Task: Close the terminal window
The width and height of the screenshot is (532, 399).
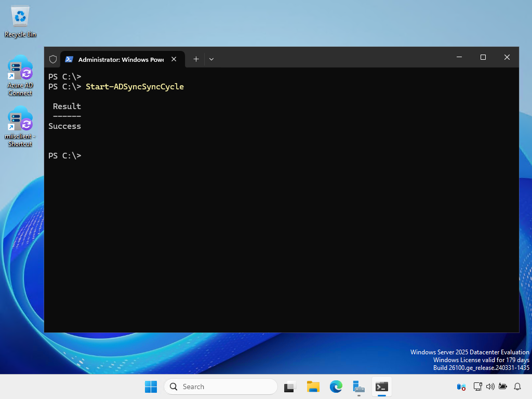Action: tap(507, 57)
